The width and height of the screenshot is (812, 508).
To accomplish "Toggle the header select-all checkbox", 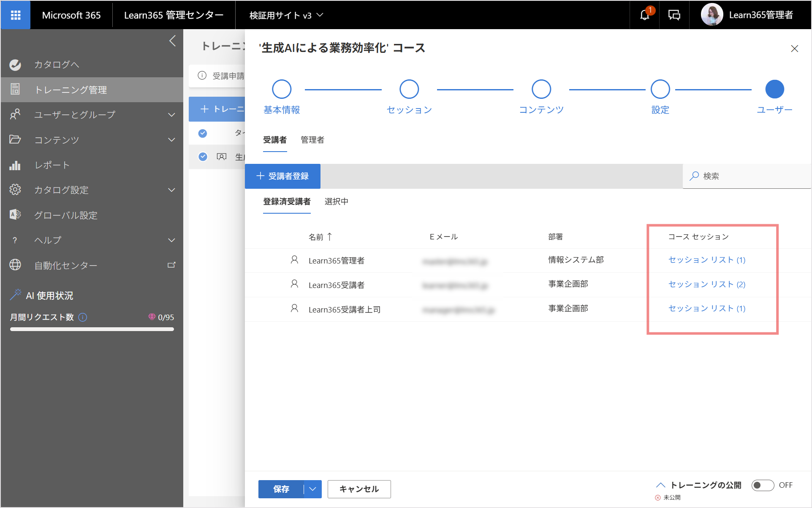I will 203,133.
